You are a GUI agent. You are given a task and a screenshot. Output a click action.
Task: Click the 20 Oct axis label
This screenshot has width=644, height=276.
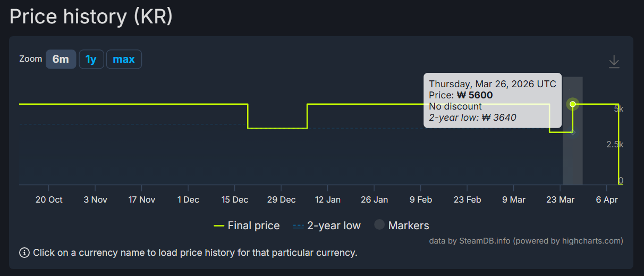click(x=49, y=200)
